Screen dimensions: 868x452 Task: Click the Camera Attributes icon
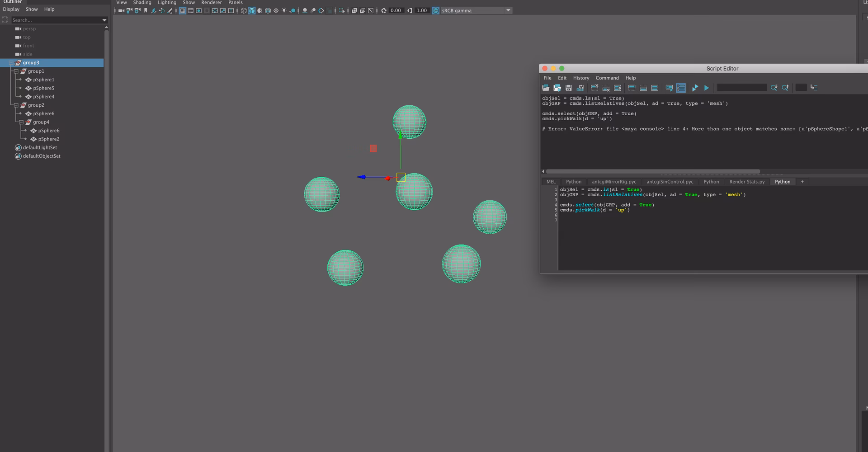tap(137, 11)
